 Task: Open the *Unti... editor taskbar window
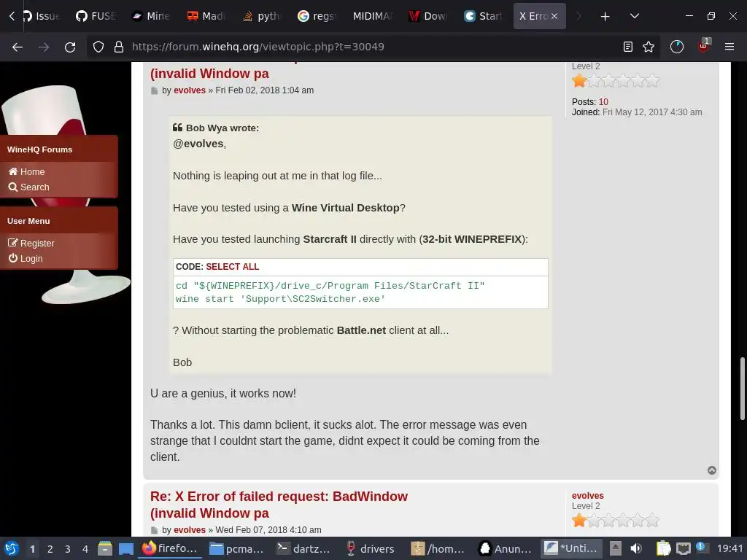[x=572, y=548]
